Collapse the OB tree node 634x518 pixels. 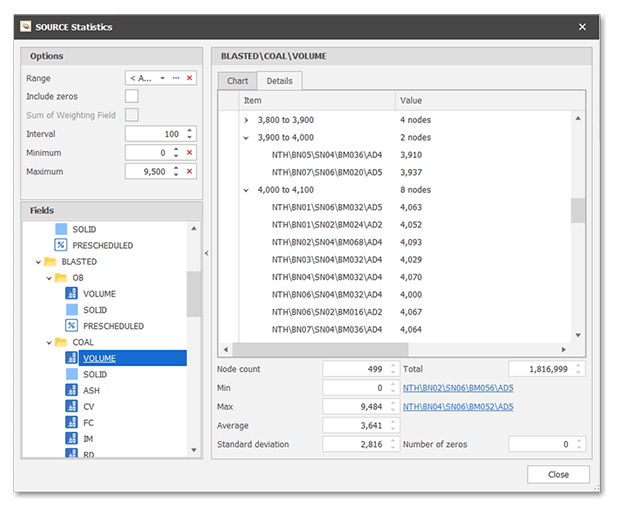[x=49, y=278]
